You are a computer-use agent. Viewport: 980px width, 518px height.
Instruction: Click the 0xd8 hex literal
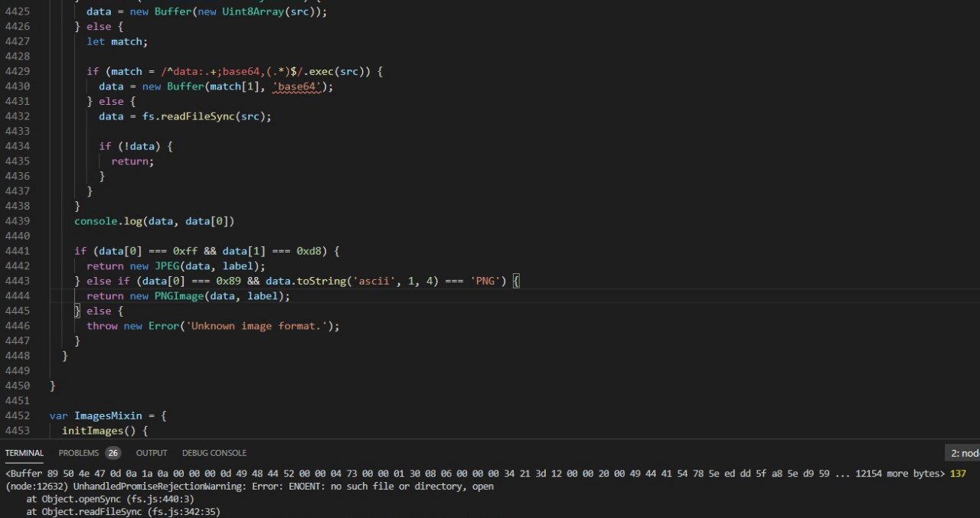pos(309,251)
